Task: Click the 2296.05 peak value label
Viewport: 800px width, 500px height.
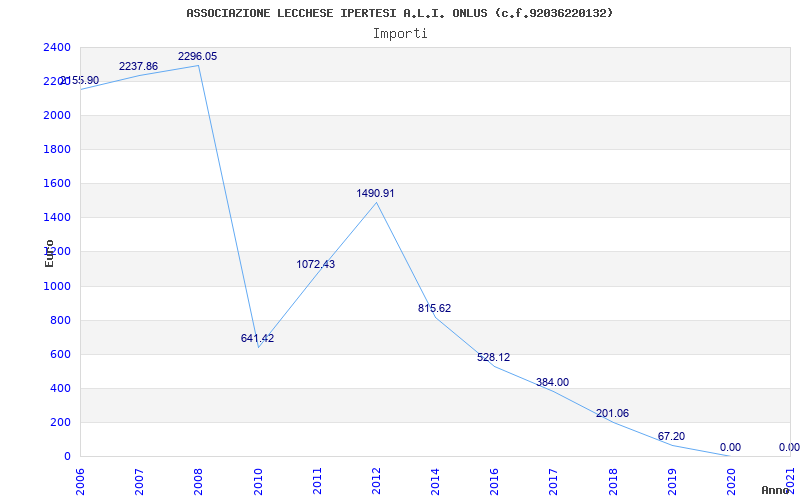Action: (197, 57)
